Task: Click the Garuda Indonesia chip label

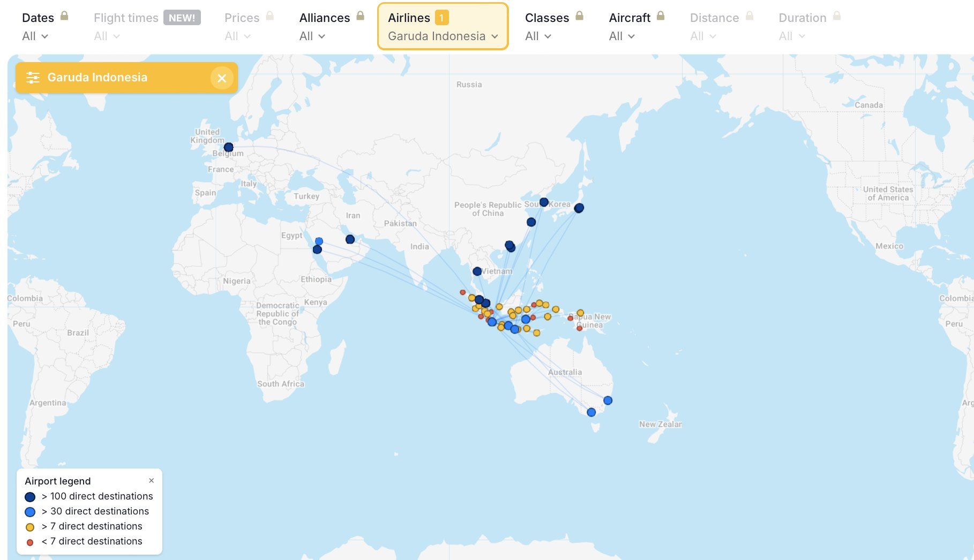Action: tap(98, 77)
